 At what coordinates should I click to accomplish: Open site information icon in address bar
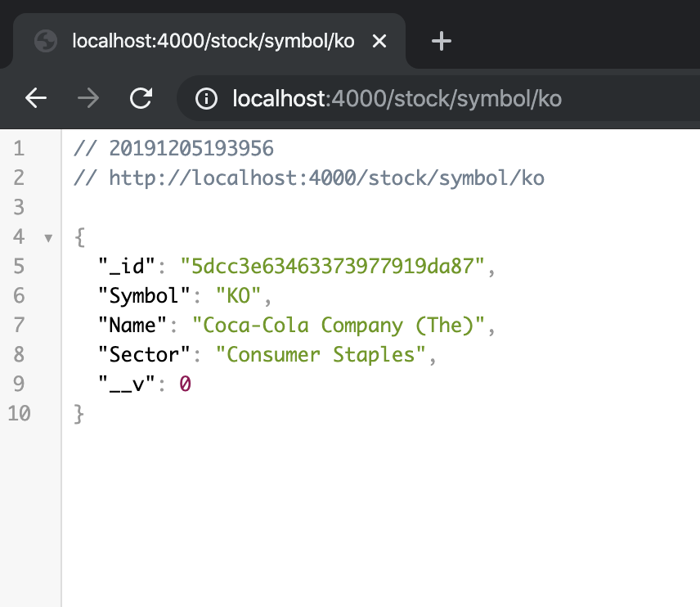pos(206,99)
